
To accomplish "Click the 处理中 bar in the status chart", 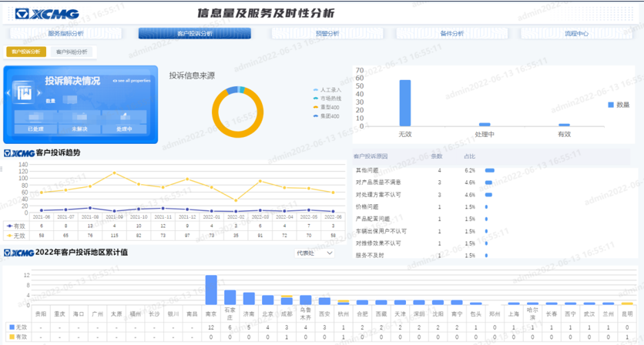I will 485,125.
